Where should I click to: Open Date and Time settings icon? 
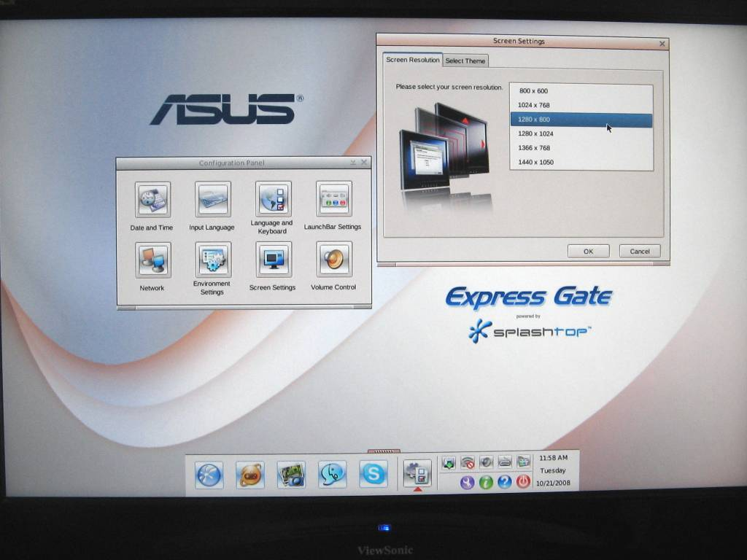point(152,200)
